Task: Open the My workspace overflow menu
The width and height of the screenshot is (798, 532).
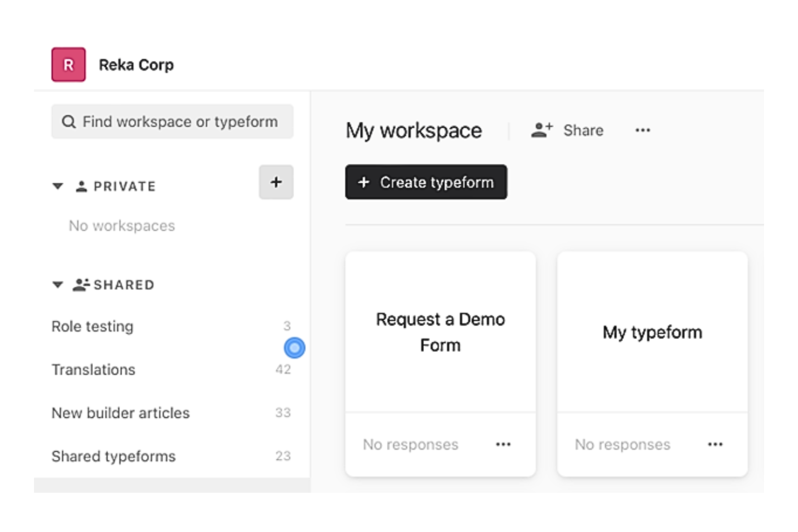Action: click(x=642, y=130)
